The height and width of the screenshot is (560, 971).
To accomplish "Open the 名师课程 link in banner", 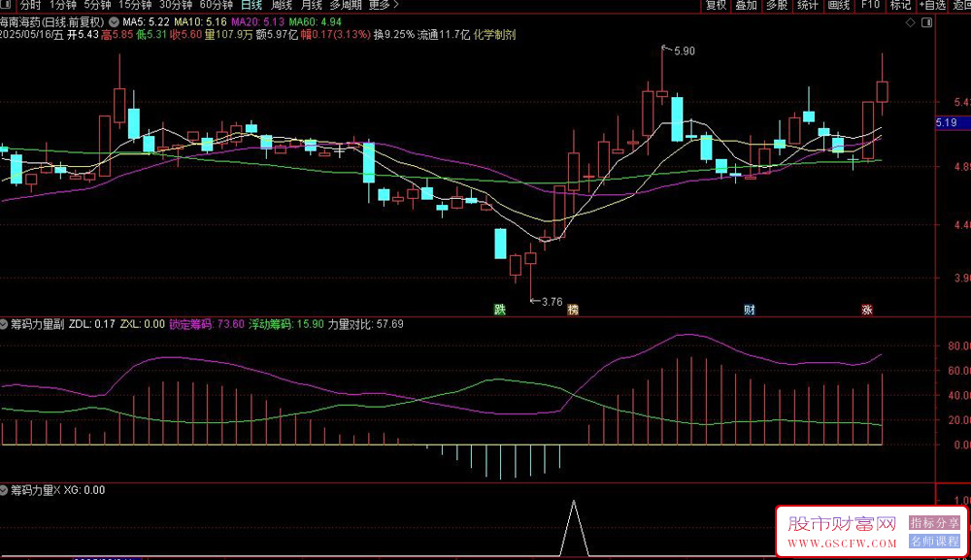I will [934, 542].
